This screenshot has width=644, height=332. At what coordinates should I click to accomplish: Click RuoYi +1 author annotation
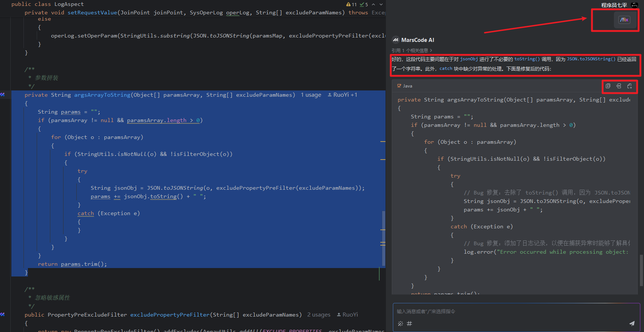point(342,95)
